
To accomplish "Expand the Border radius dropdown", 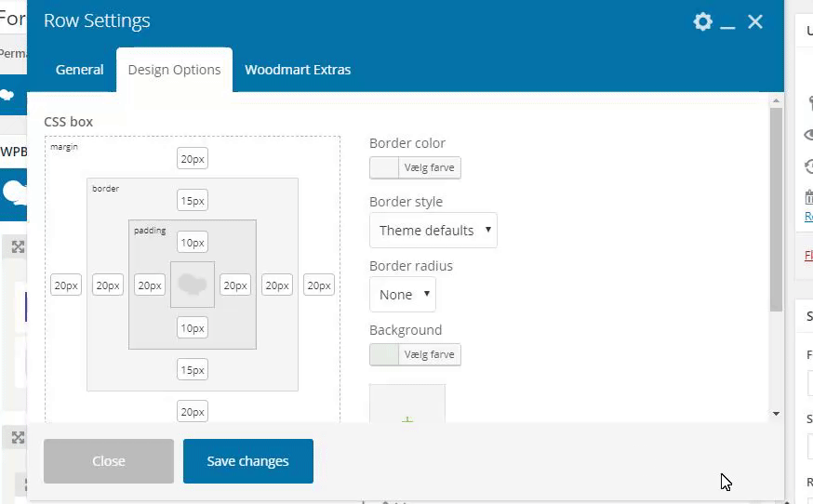I will point(402,294).
